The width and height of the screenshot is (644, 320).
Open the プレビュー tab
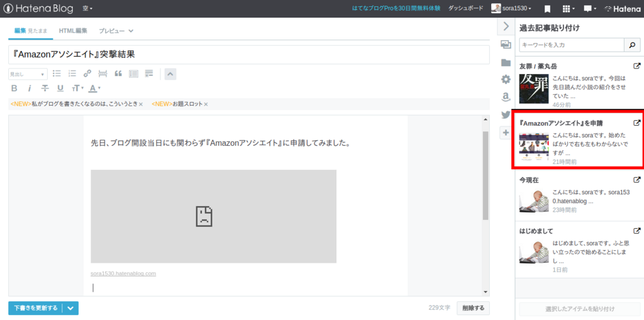[x=112, y=31]
